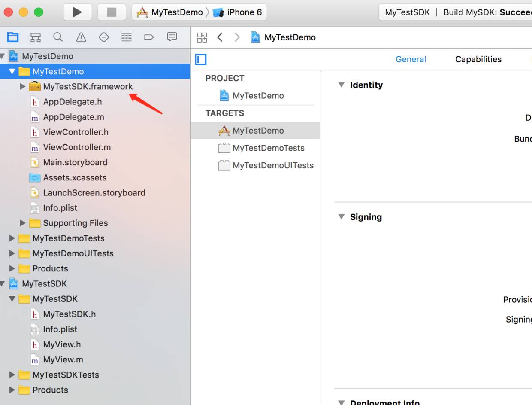
Task: Open Main.storyboard file
Action: click(x=75, y=162)
